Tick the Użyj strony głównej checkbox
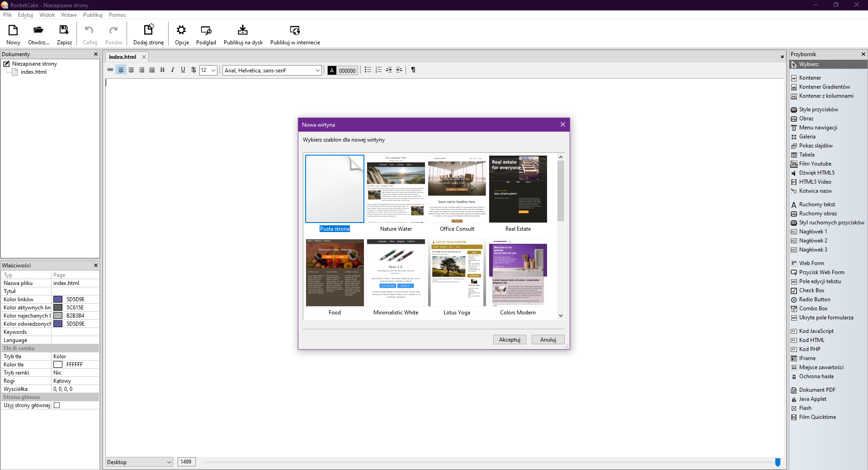Image resolution: width=868 pixels, height=470 pixels. tap(57, 405)
